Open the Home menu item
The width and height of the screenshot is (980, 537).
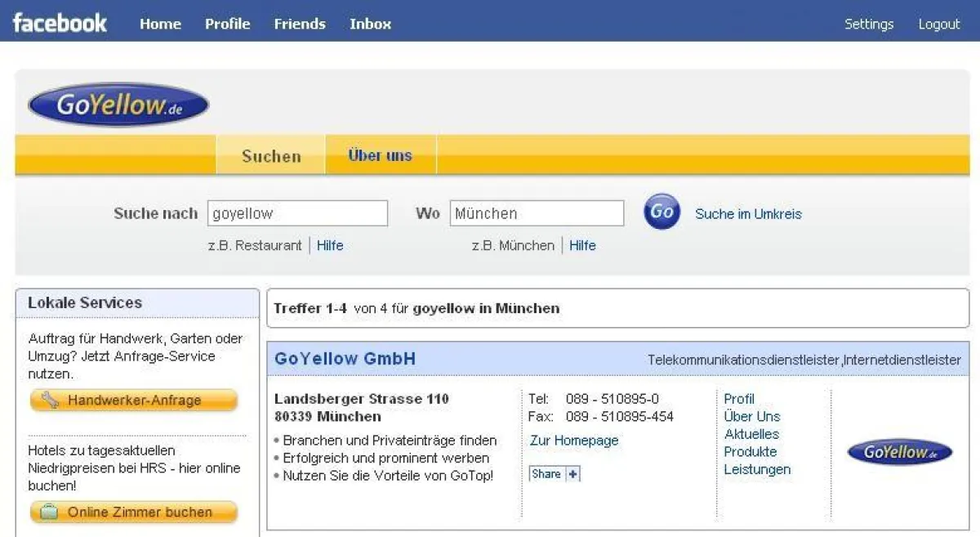tap(160, 24)
